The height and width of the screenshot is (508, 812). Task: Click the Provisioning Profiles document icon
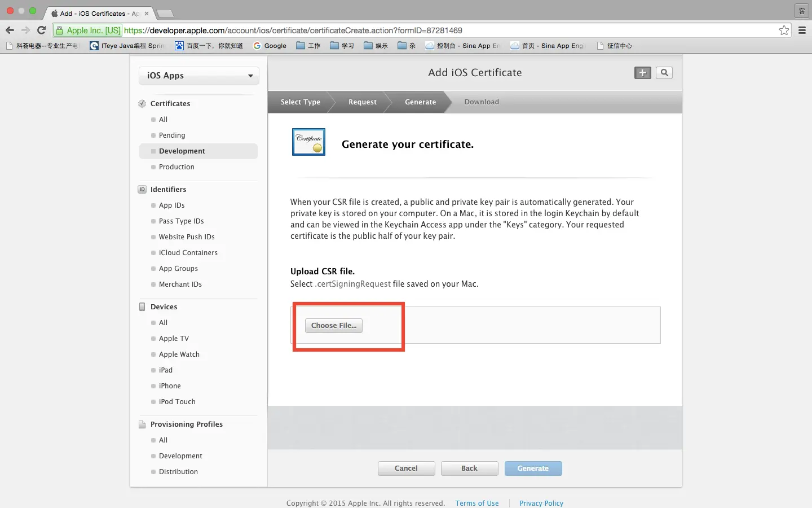pyautogui.click(x=142, y=424)
